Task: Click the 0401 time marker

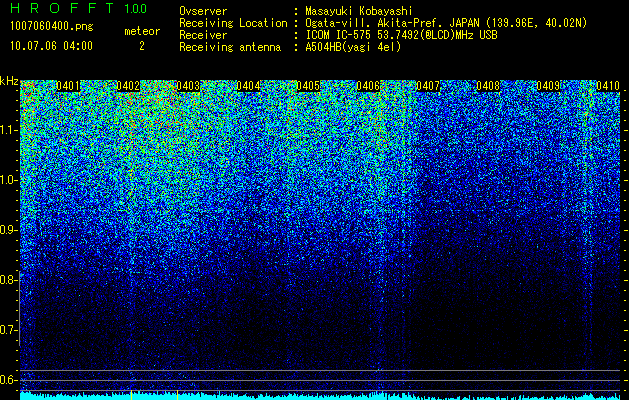Action: point(68,86)
